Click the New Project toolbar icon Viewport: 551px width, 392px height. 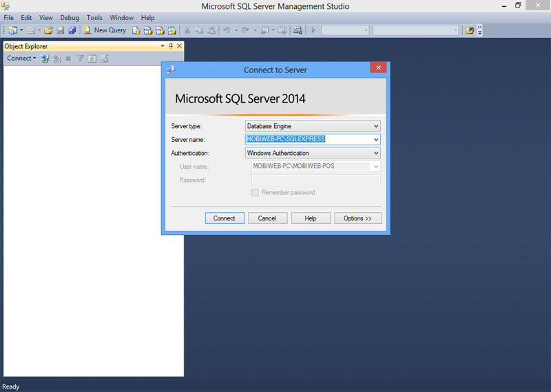coord(12,30)
